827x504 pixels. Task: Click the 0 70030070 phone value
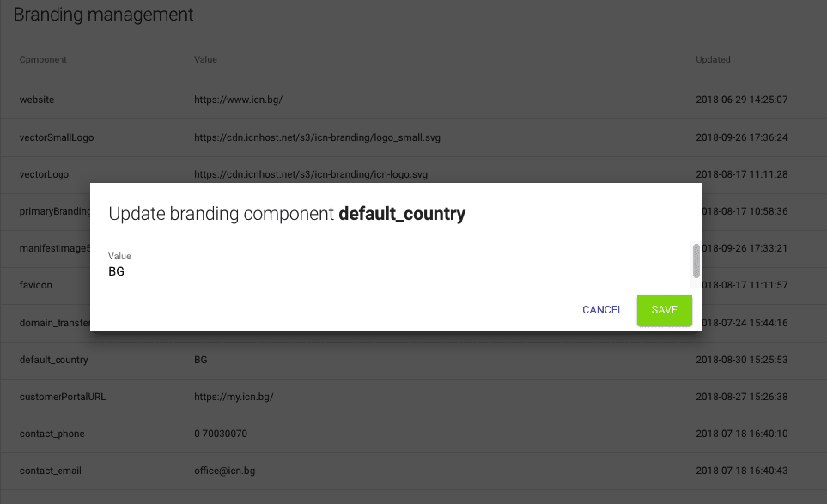point(221,434)
